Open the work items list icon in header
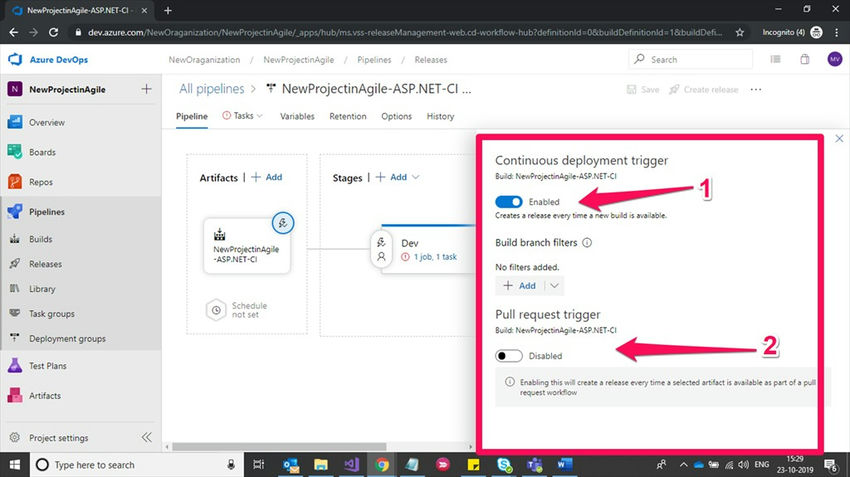Viewport: 850px width, 477px height. point(776,59)
